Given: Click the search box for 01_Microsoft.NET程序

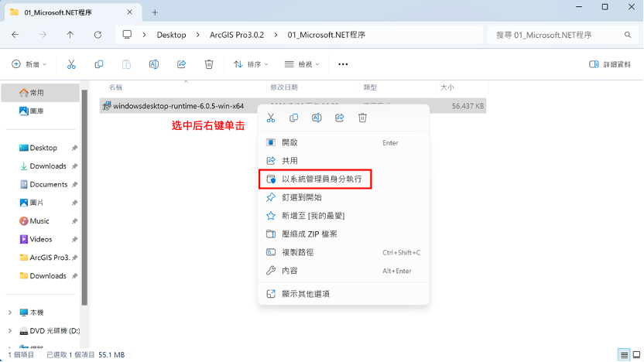Looking at the screenshot, I should [557, 35].
